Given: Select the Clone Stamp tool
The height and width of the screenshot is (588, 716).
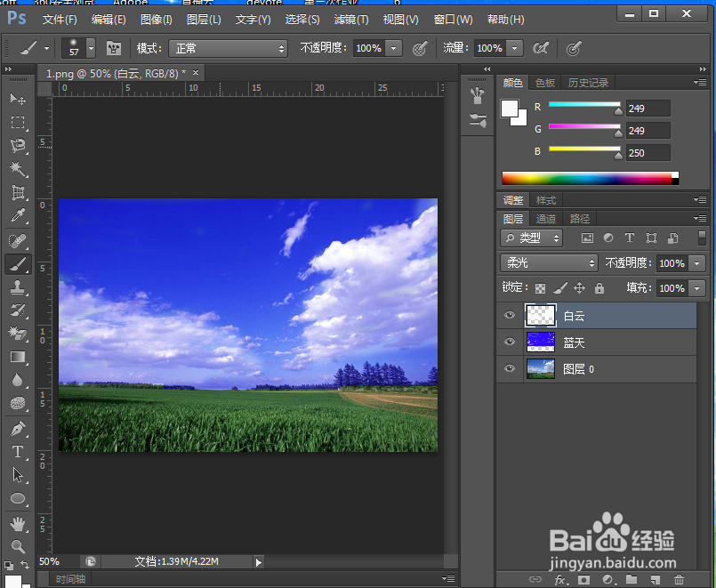Looking at the screenshot, I should pos(18,287).
